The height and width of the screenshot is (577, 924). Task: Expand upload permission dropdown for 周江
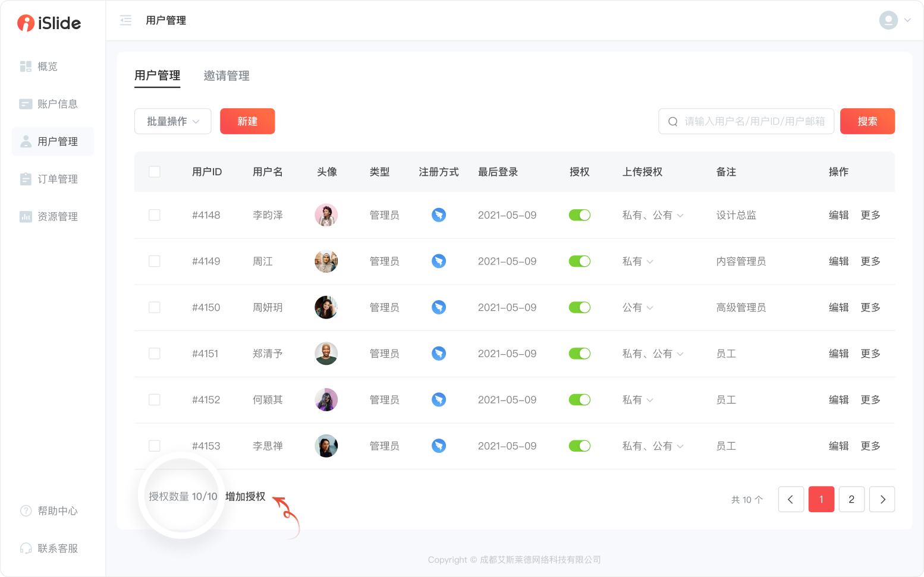pyautogui.click(x=650, y=261)
